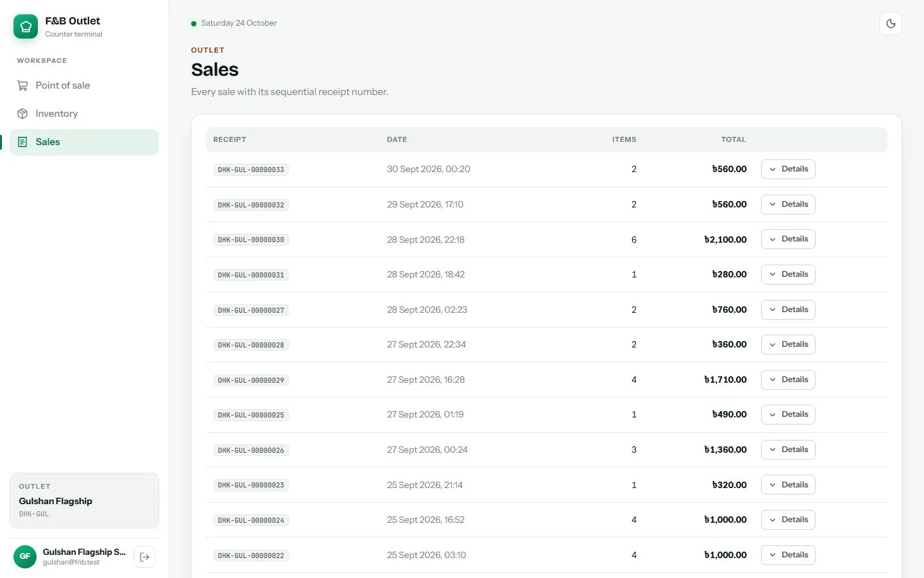Click receipt number DHK-GUL-00000025

(251, 415)
